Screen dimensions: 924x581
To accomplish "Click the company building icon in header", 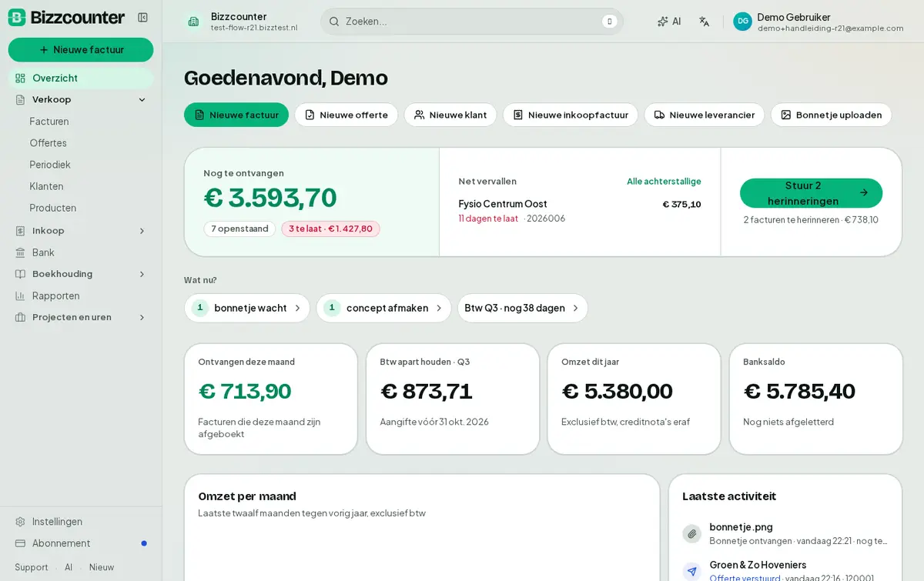I will click(x=193, y=22).
